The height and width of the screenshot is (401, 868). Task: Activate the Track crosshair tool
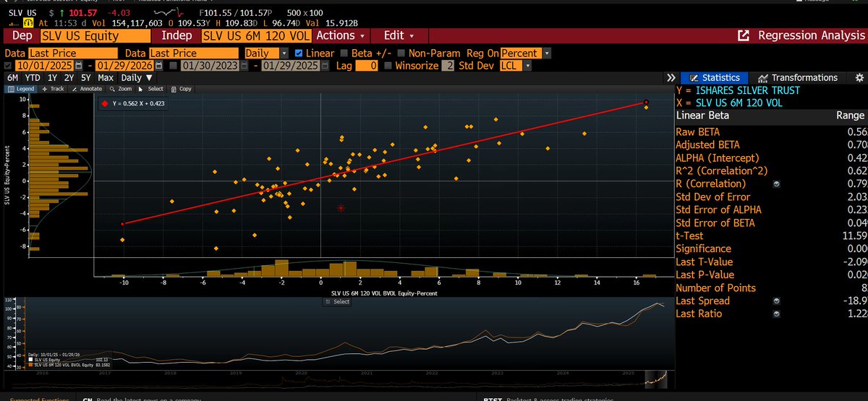pos(52,89)
